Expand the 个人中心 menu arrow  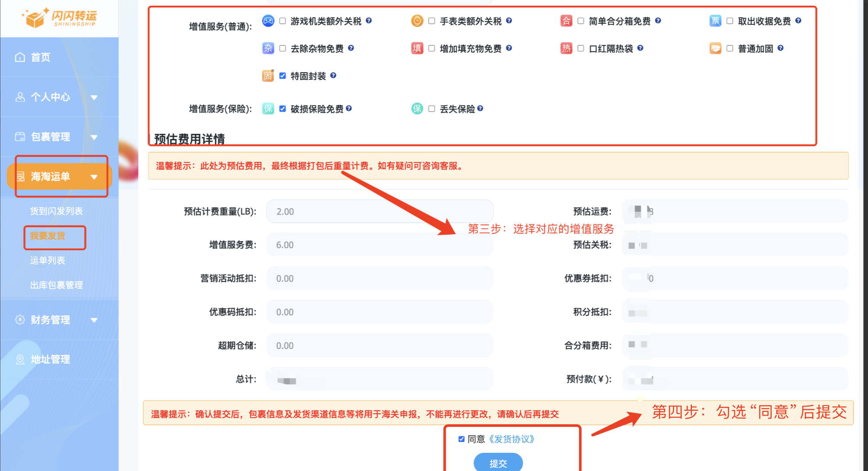[x=94, y=97]
